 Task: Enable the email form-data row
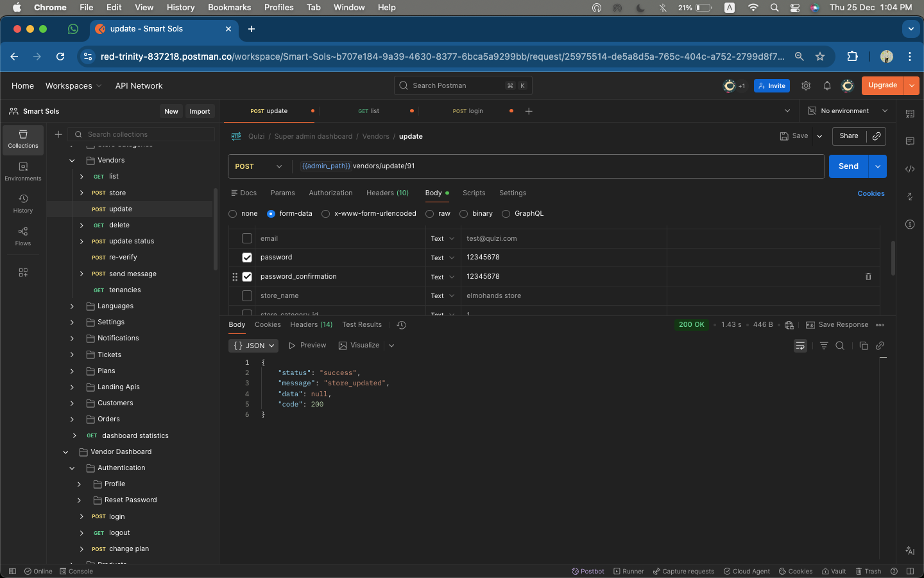247,238
